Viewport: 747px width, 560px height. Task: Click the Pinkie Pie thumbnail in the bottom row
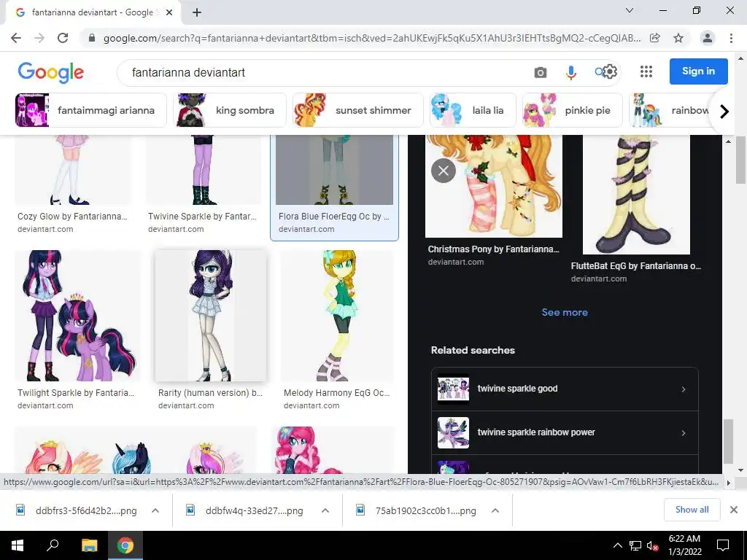[x=333, y=450]
